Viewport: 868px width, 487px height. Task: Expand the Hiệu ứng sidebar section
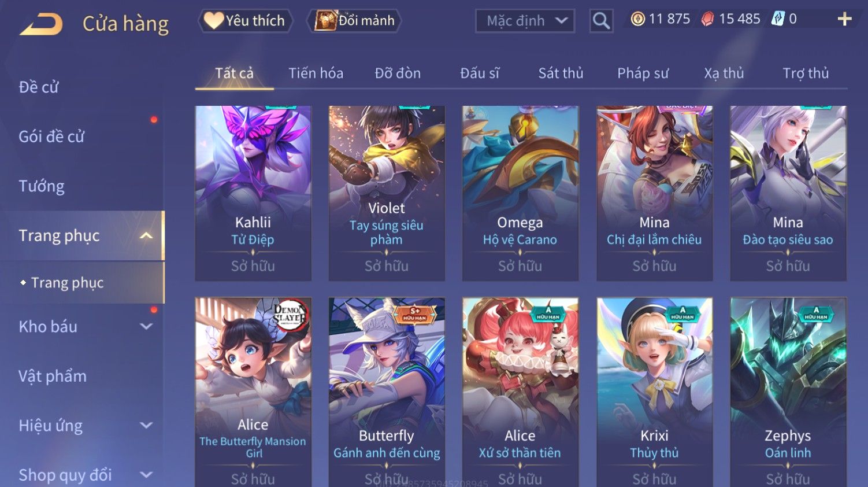(x=146, y=425)
